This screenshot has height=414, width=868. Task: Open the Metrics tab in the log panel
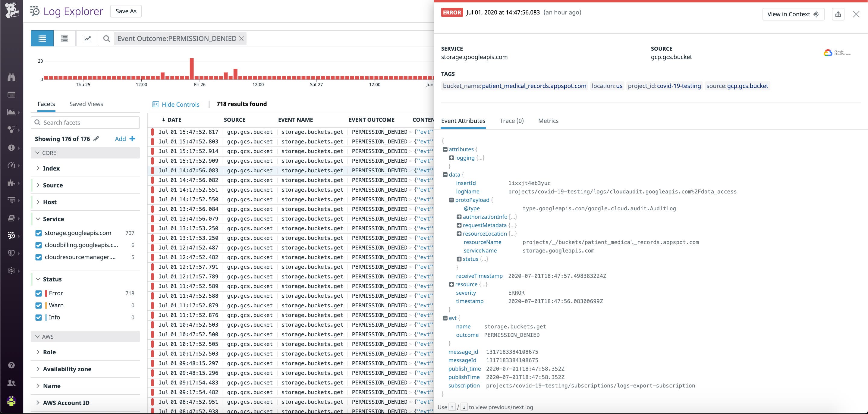(548, 121)
